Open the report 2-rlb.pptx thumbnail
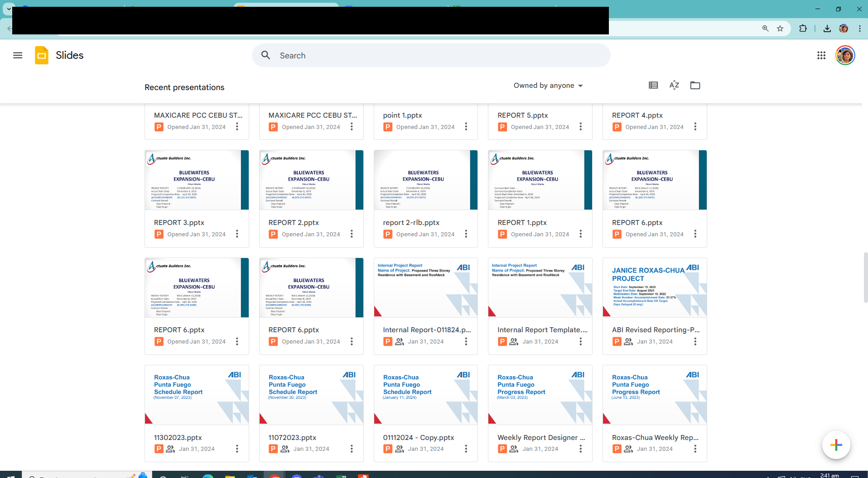The height and width of the screenshot is (478, 868). 426,180
